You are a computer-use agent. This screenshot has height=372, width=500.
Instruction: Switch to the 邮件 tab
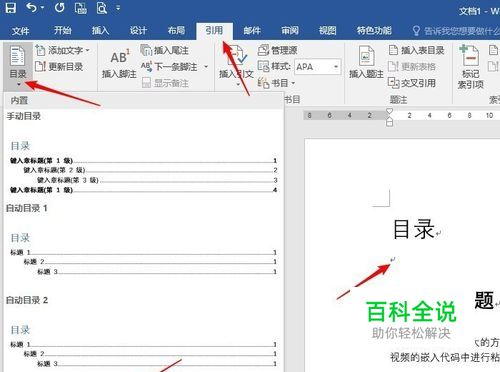252,31
